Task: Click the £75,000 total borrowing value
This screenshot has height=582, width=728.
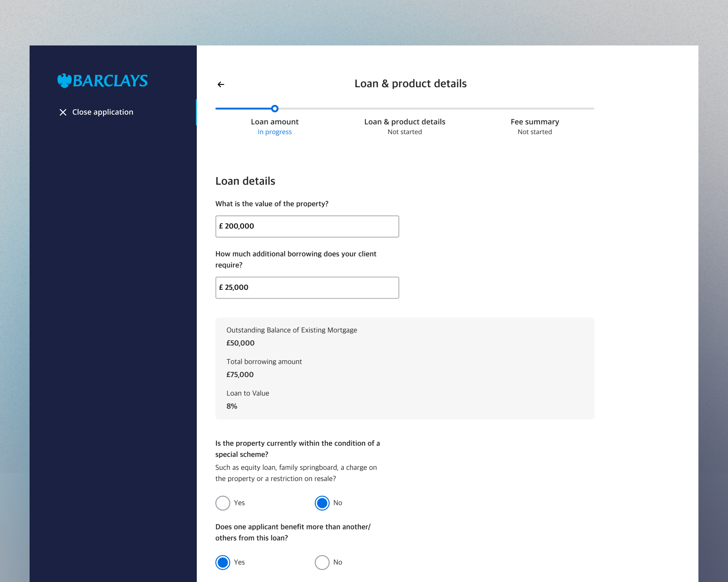Action: pyautogui.click(x=240, y=375)
